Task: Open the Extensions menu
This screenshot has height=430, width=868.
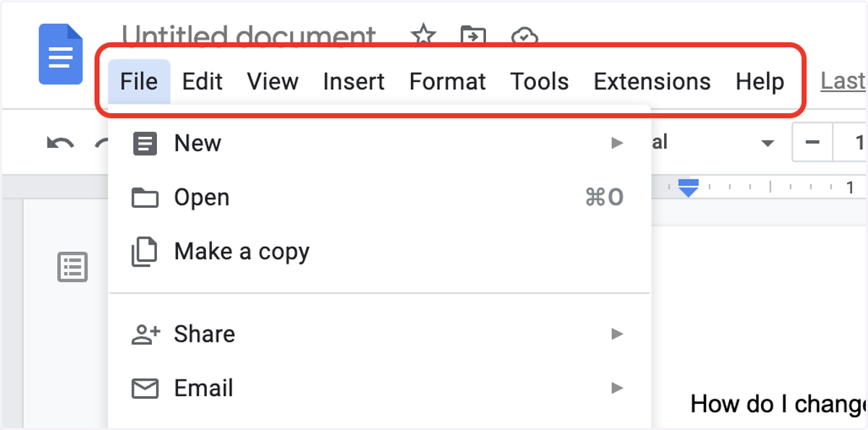Action: [652, 82]
